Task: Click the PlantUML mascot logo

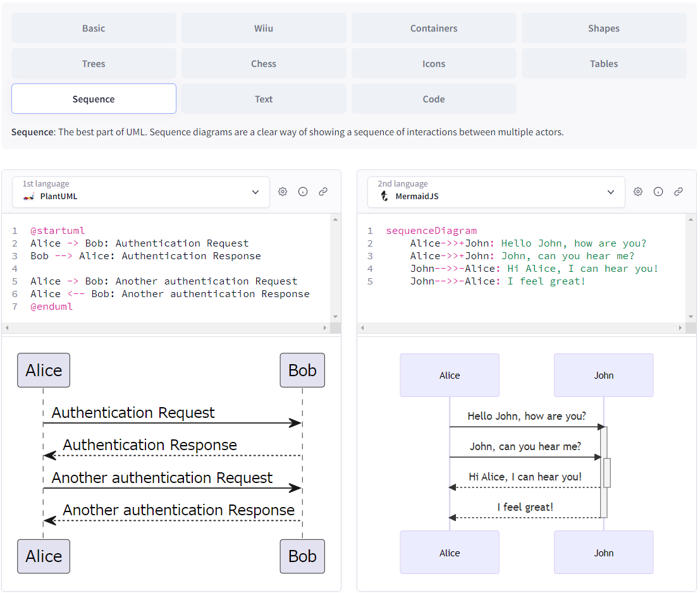Action: [28, 196]
